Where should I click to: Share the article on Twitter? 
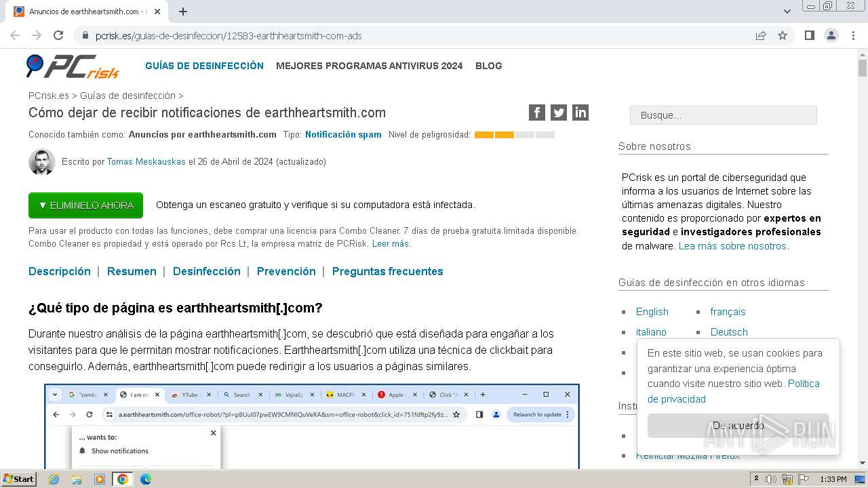coord(559,113)
